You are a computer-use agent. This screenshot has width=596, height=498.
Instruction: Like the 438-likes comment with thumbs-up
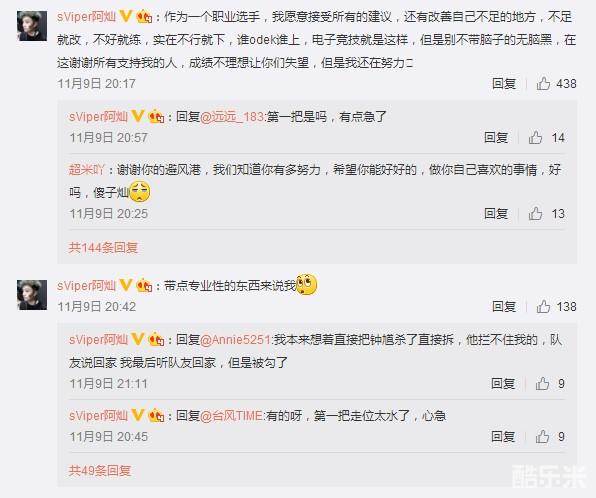(543, 83)
